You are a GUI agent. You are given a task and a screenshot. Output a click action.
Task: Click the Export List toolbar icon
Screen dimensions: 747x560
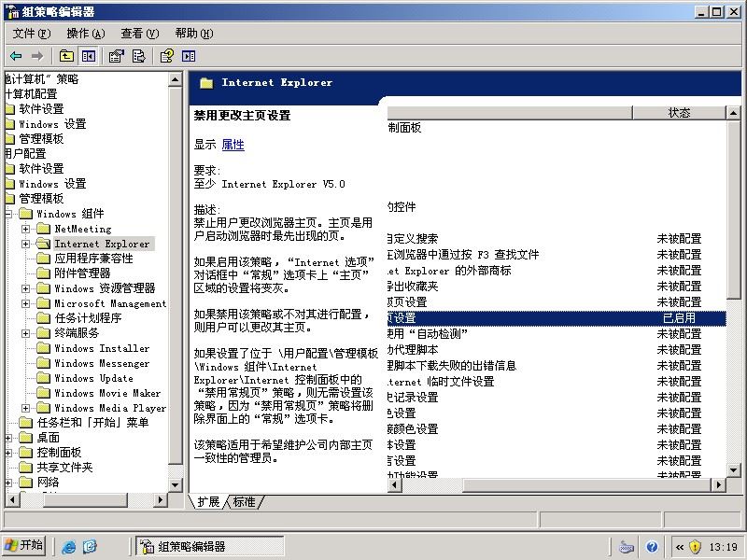pyautogui.click(x=138, y=56)
